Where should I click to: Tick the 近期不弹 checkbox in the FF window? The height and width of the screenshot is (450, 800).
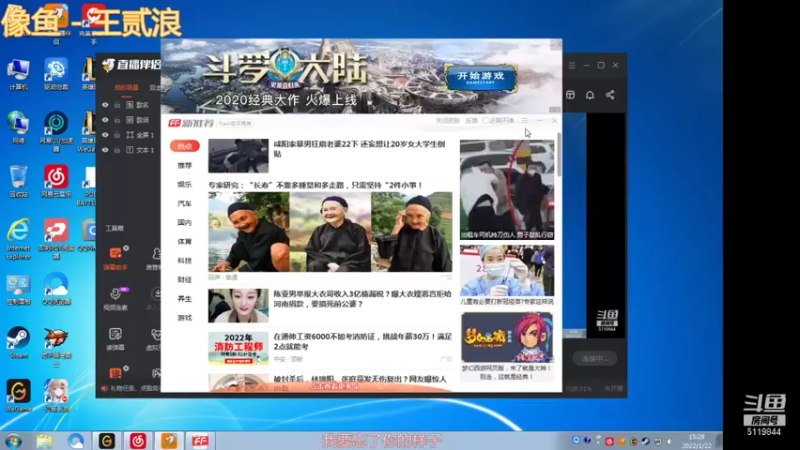pos(485,121)
